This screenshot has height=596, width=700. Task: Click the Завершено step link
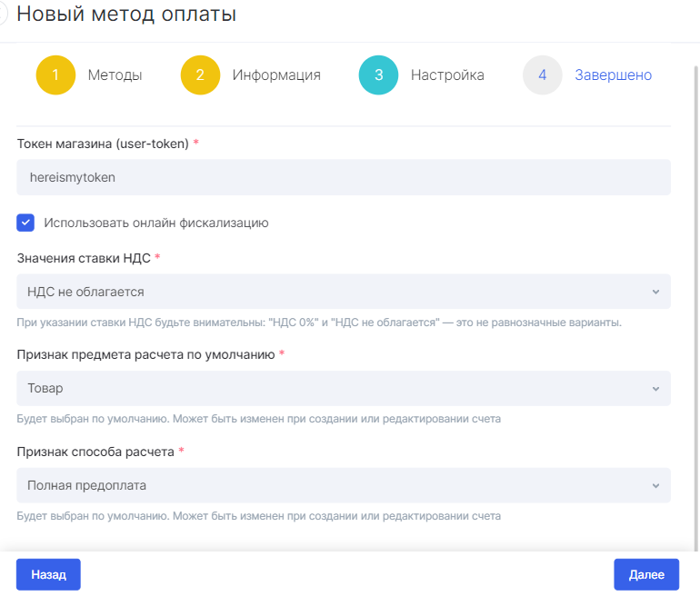613,74
